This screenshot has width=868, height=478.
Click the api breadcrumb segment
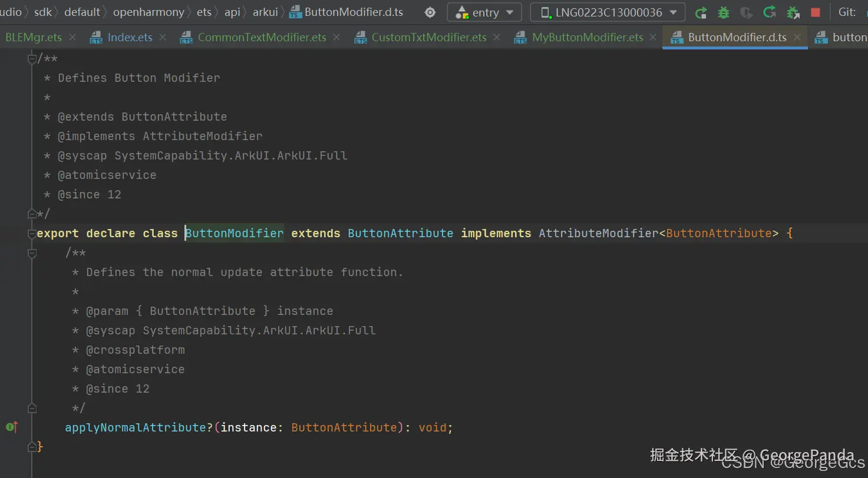pos(232,12)
